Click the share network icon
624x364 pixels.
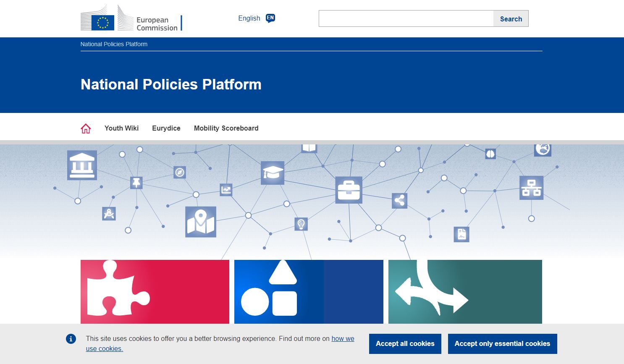point(399,201)
